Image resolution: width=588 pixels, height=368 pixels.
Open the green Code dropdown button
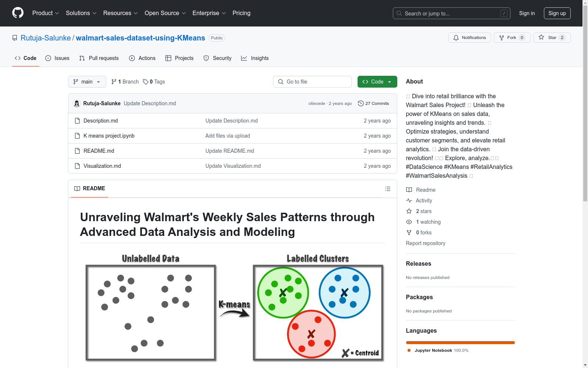tap(377, 82)
